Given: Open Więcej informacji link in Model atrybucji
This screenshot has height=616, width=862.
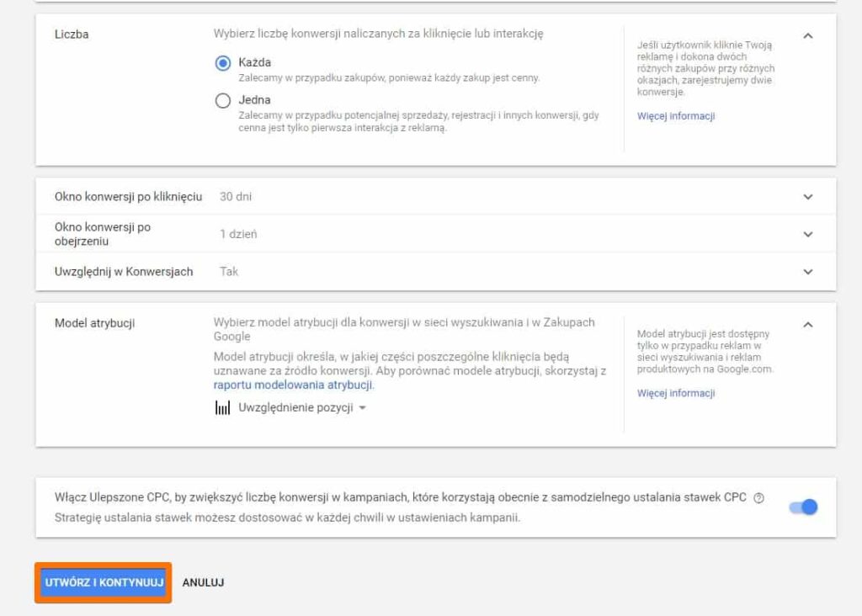Looking at the screenshot, I should coord(675,393).
